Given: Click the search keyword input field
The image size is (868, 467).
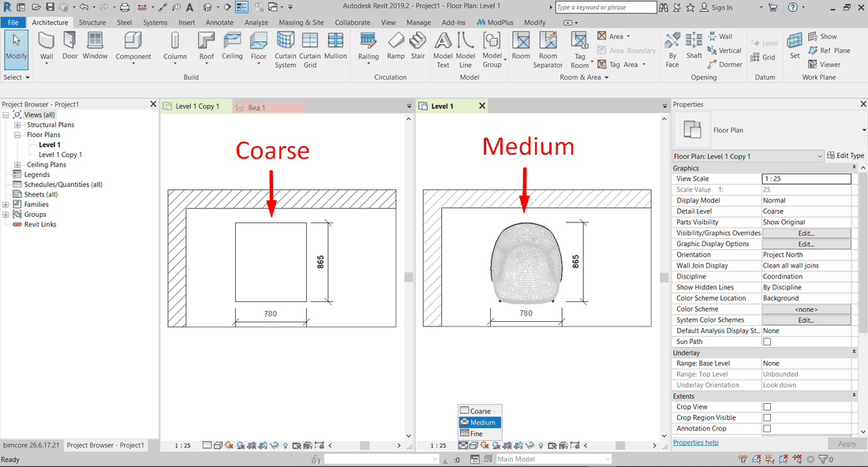Looking at the screenshot, I should tap(605, 8).
